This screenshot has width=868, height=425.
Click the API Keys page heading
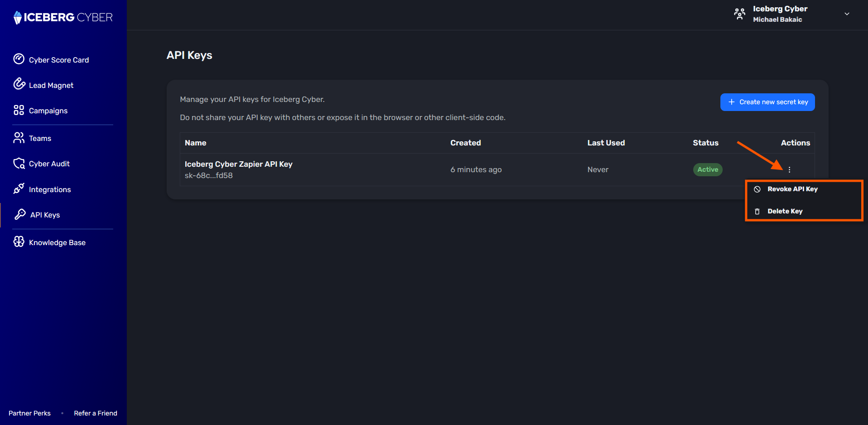(x=189, y=55)
